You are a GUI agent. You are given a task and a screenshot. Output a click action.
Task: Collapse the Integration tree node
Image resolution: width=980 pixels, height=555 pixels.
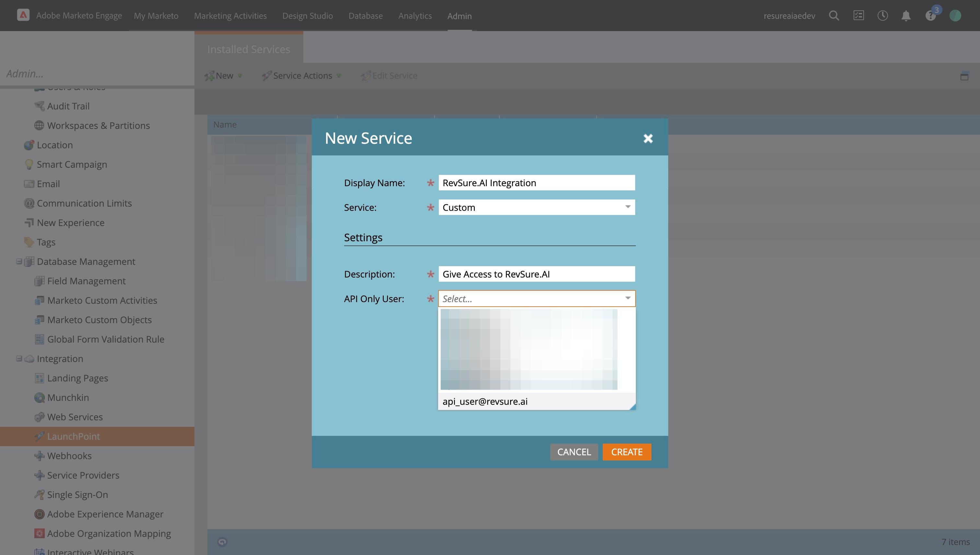tap(19, 359)
